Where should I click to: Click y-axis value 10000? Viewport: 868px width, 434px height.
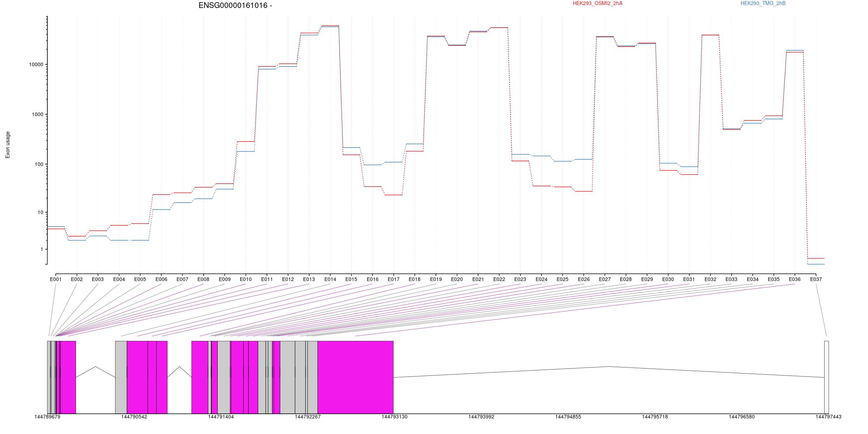click(x=36, y=65)
